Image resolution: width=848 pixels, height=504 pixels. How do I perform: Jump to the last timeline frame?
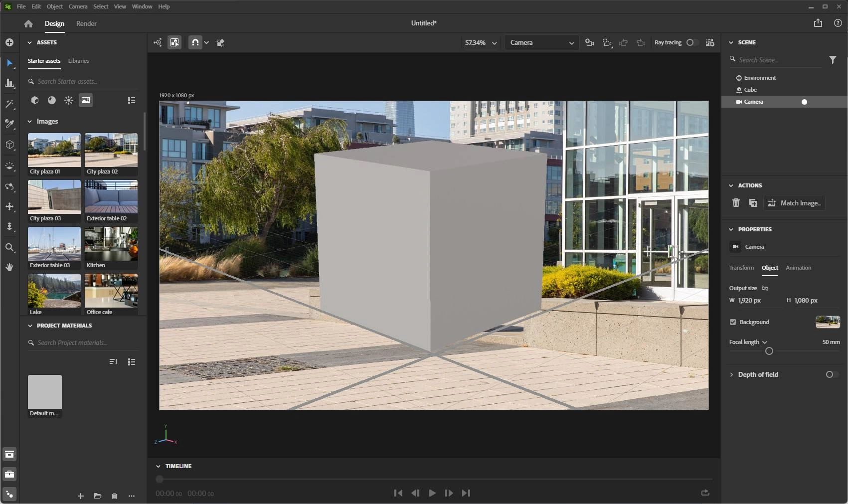[x=466, y=493]
